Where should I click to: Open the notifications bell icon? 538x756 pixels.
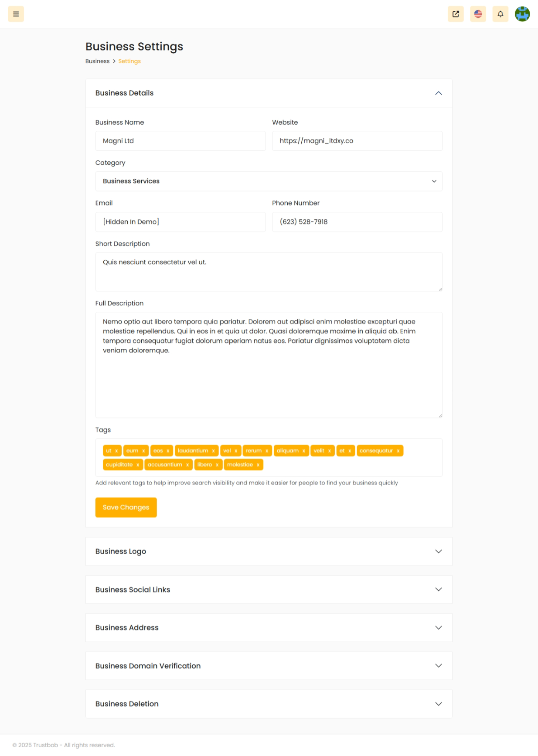(500, 14)
